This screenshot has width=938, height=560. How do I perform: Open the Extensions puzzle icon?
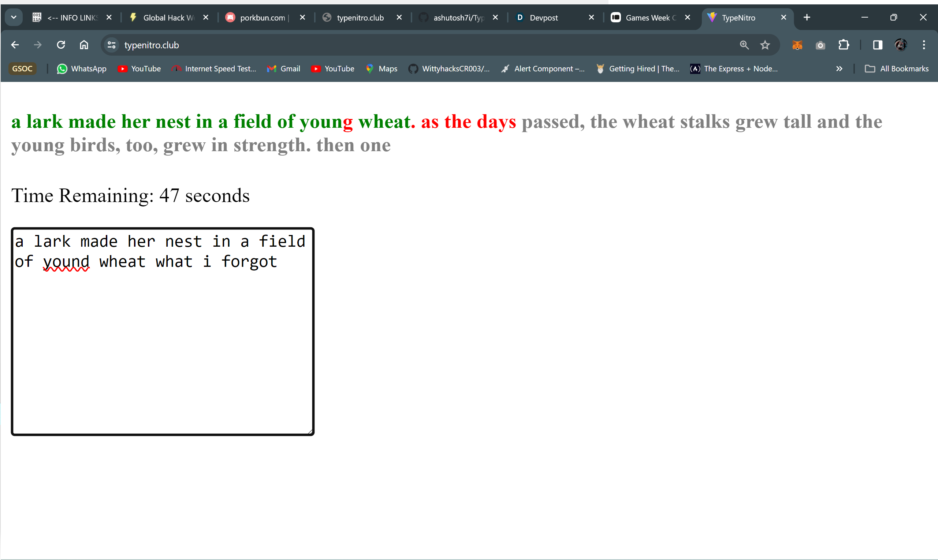point(843,45)
